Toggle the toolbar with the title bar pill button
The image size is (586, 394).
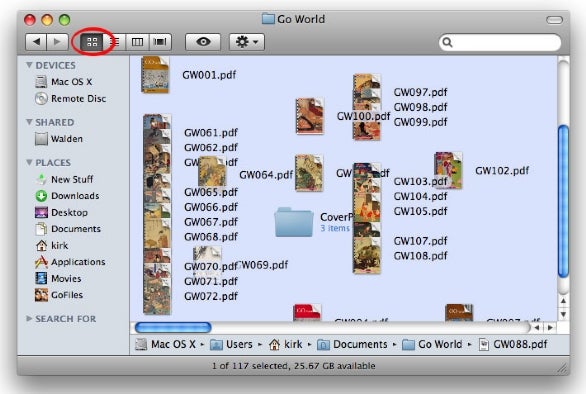tap(554, 20)
